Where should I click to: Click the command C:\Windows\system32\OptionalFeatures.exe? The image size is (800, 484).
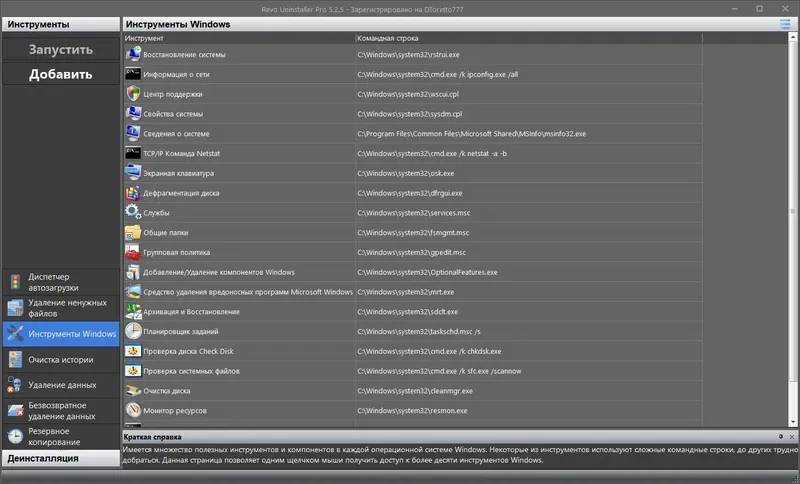point(427,272)
